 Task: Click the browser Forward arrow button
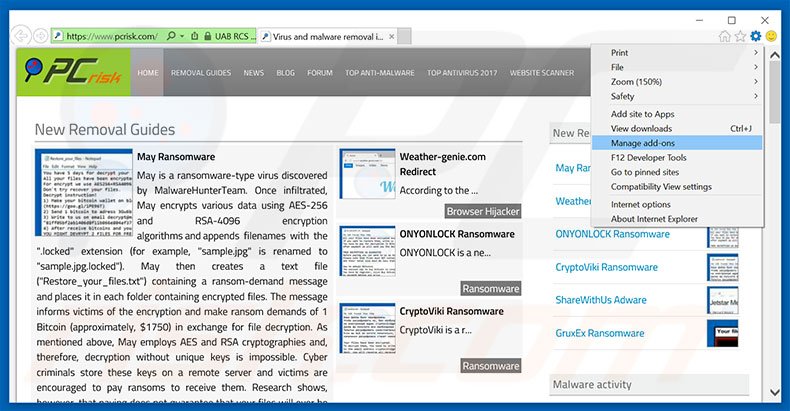[x=41, y=36]
